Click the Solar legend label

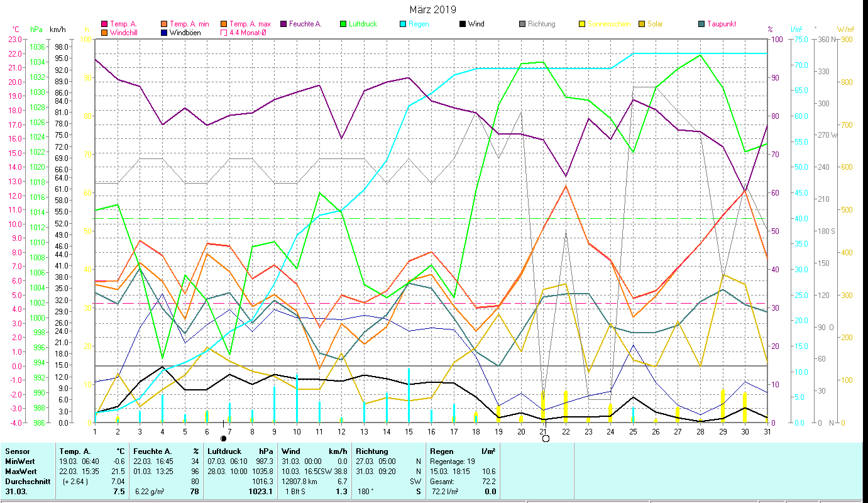click(x=655, y=24)
